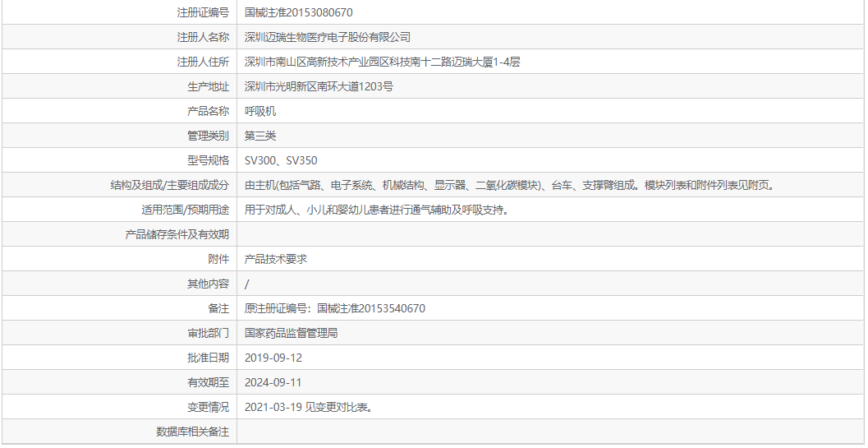Click the label 适用范围/预期用途
This screenshot has height=448, width=868.
(x=185, y=210)
